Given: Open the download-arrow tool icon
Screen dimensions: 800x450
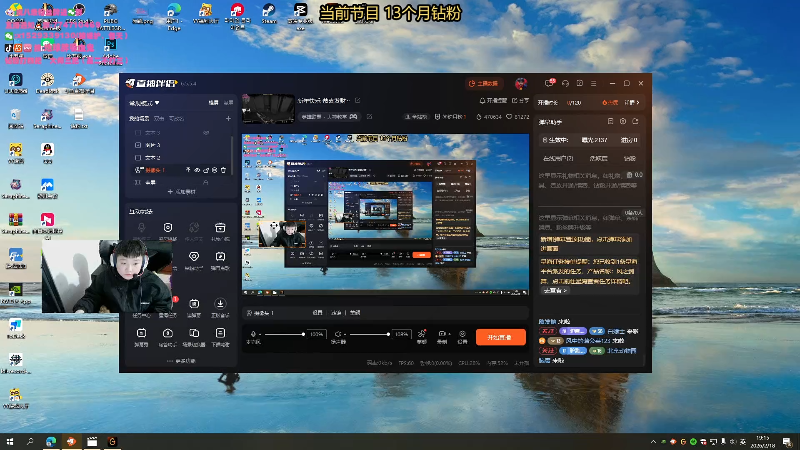Looking at the screenshot, I should tap(220, 304).
